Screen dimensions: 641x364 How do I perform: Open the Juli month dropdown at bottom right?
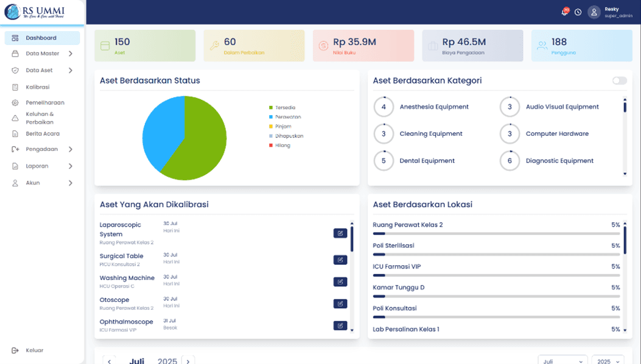562,360
